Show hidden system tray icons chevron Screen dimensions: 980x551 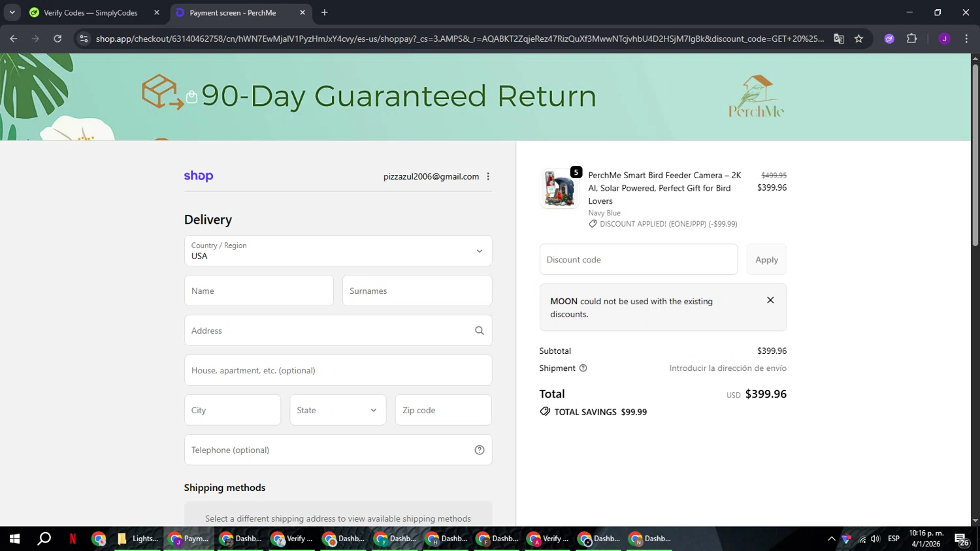point(831,539)
